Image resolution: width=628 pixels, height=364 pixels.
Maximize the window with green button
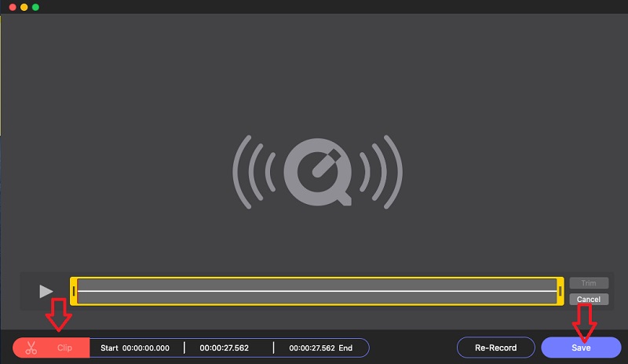35,7
